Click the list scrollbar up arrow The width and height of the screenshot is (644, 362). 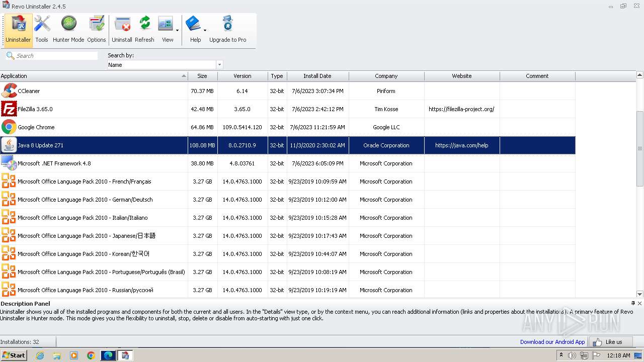pos(640,75)
